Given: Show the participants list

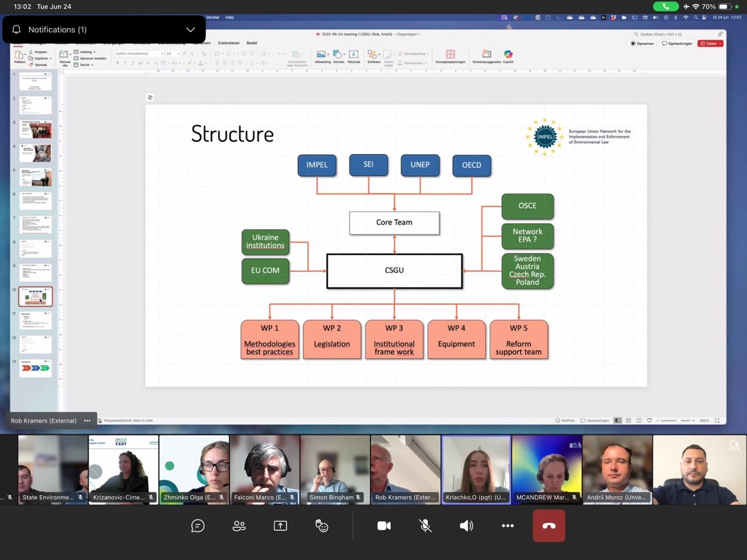Looking at the screenshot, I should (239, 526).
